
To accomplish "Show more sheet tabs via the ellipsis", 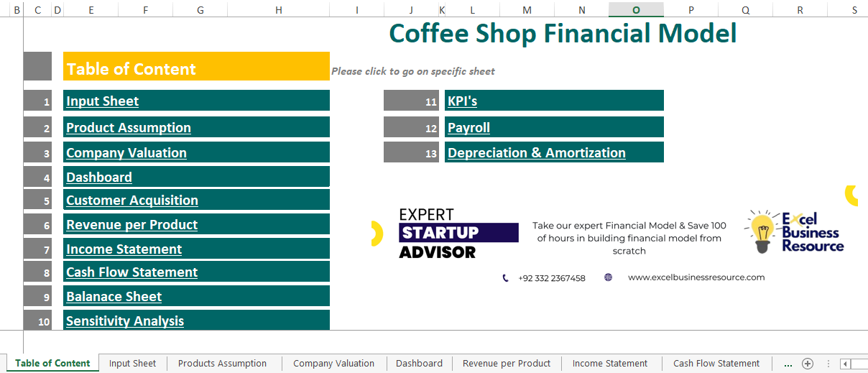I will (x=788, y=364).
